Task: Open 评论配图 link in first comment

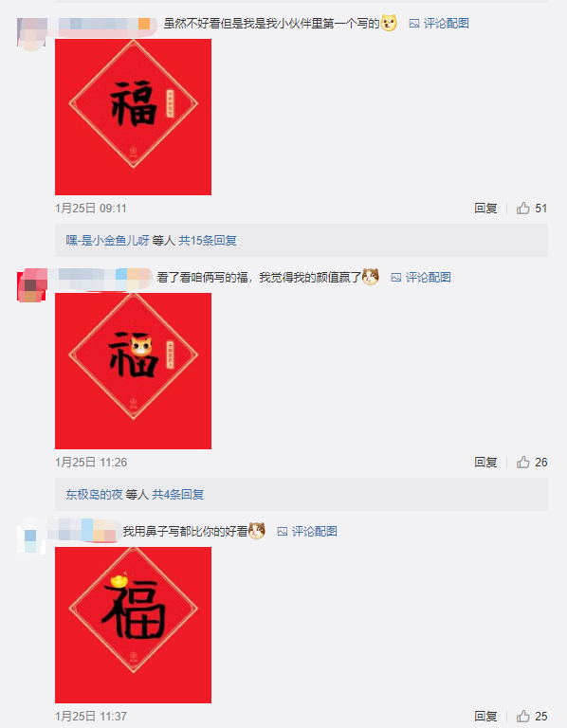Action: [446, 23]
